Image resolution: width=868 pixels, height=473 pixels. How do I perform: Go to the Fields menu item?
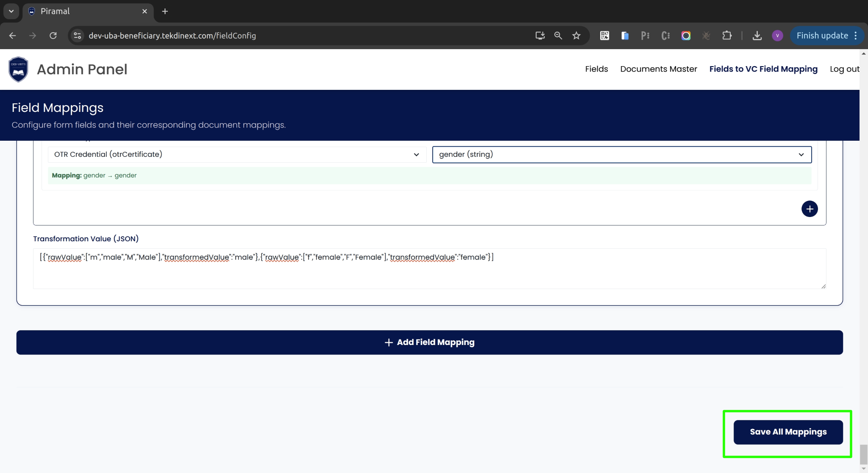596,69
